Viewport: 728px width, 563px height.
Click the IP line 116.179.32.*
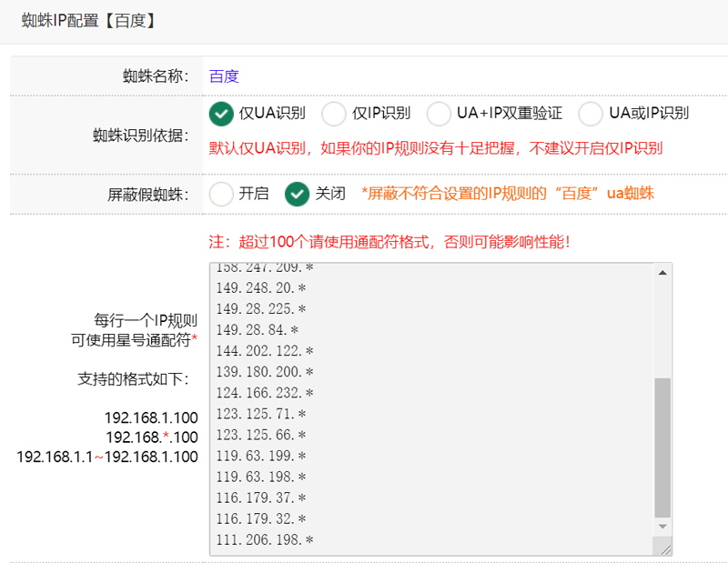tap(261, 518)
